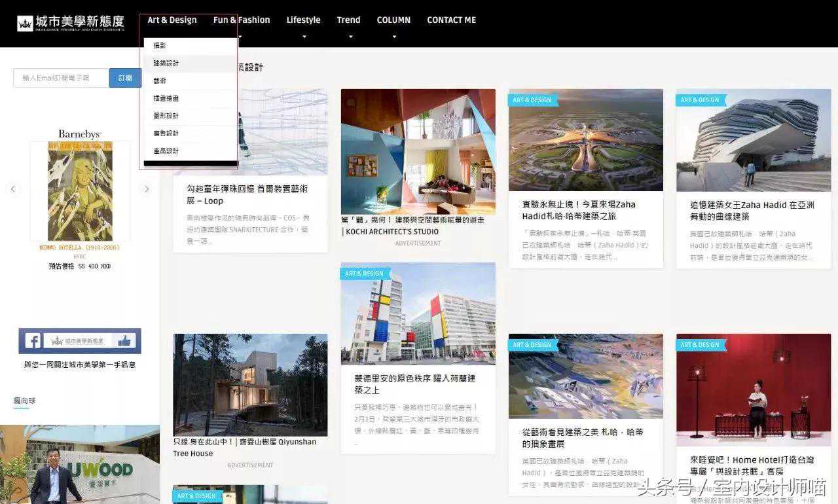The height and width of the screenshot is (504, 838).
Task: Expand the Fun & Fashion dropdown arrow
Action: tap(241, 36)
